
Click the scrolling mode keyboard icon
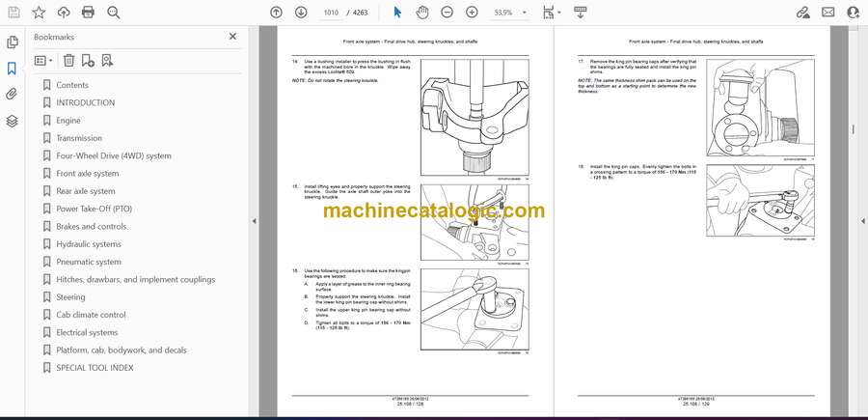click(x=580, y=13)
